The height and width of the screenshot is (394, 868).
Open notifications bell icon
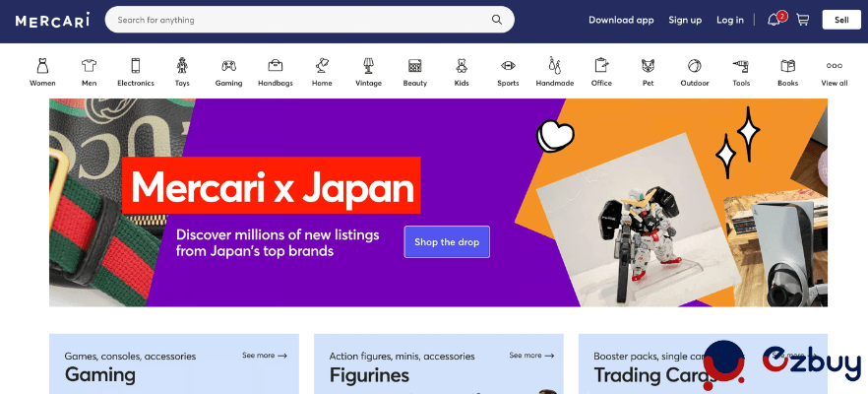tap(774, 20)
